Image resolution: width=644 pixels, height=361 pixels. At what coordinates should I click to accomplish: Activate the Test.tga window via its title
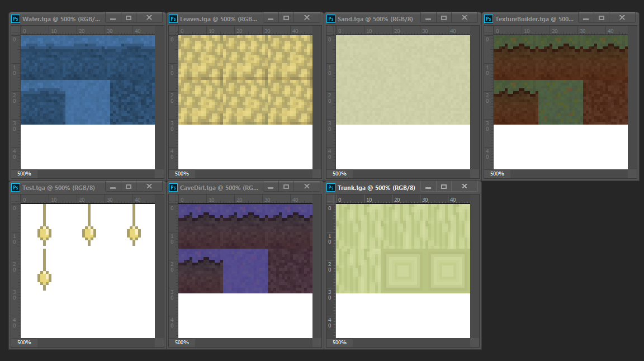click(58, 188)
